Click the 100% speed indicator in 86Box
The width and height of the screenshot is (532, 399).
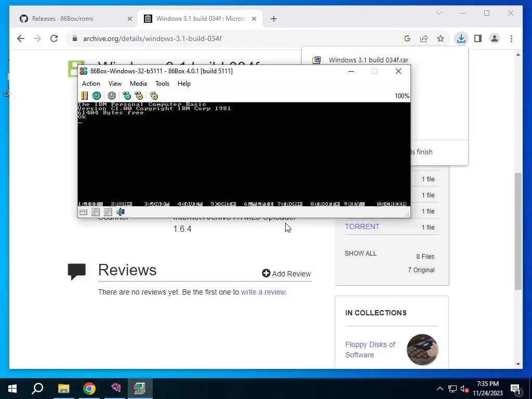coord(402,96)
